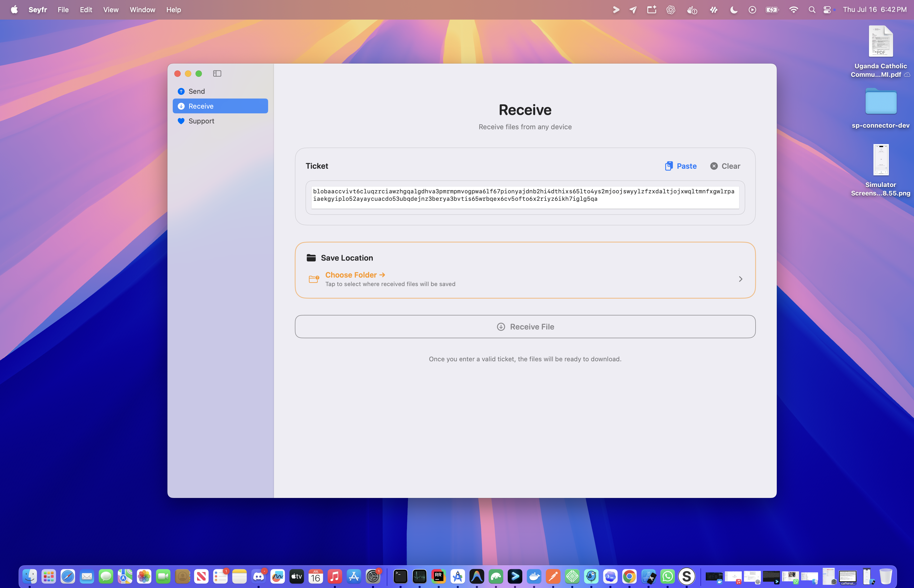This screenshot has height=588, width=914.
Task: Click the paper plane menu bar icon
Action: point(633,10)
